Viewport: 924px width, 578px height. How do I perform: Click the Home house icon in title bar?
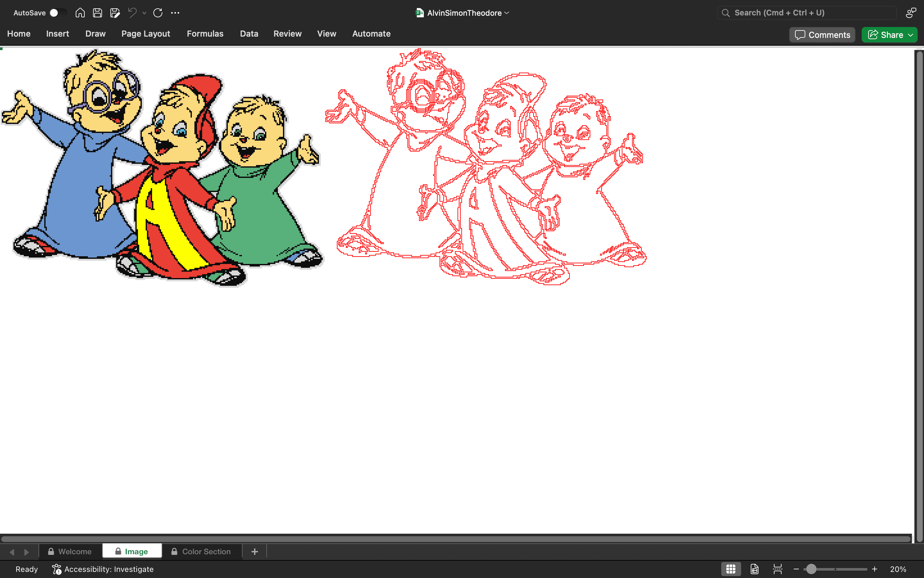click(80, 13)
